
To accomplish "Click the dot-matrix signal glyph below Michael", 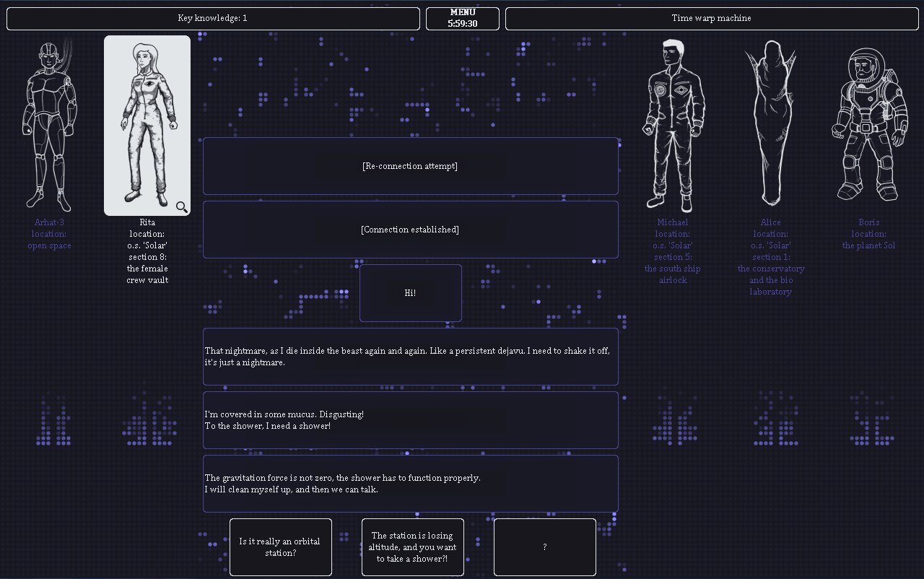I will (674, 422).
